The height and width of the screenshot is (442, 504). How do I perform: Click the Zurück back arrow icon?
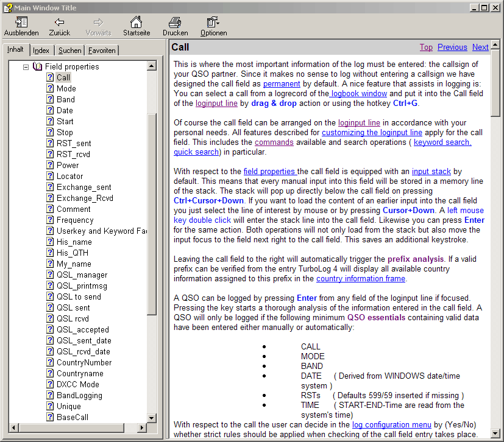coord(60,23)
